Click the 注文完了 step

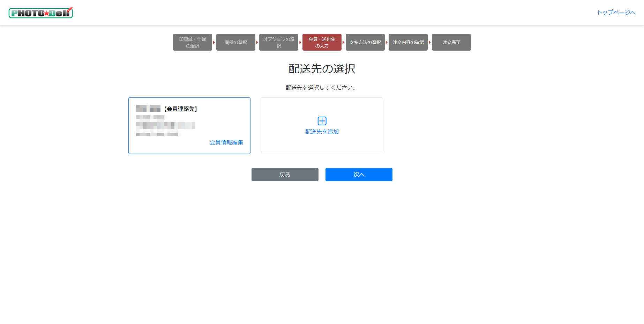pyautogui.click(x=451, y=42)
